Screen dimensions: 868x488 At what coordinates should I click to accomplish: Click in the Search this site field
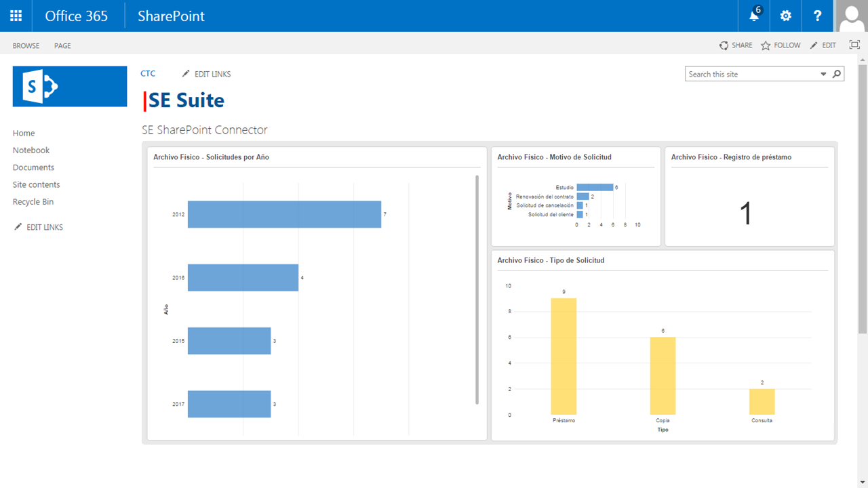click(751, 74)
